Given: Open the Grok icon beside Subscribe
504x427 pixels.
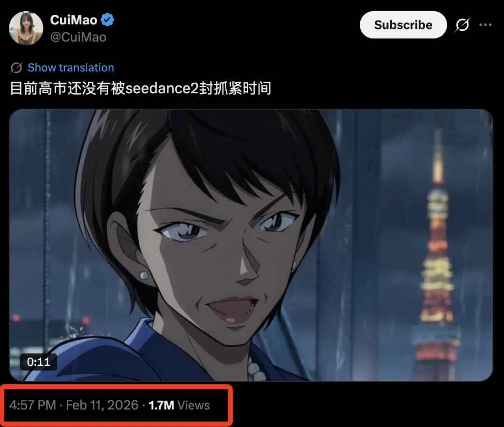Looking at the screenshot, I should [x=462, y=25].
